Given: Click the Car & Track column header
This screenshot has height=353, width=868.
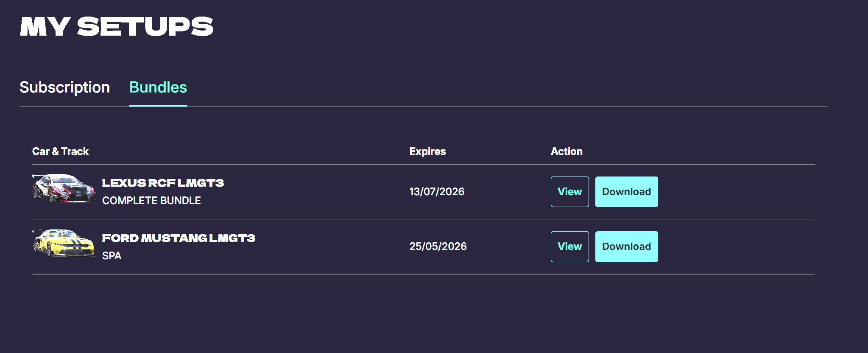Looking at the screenshot, I should pyautogui.click(x=60, y=151).
